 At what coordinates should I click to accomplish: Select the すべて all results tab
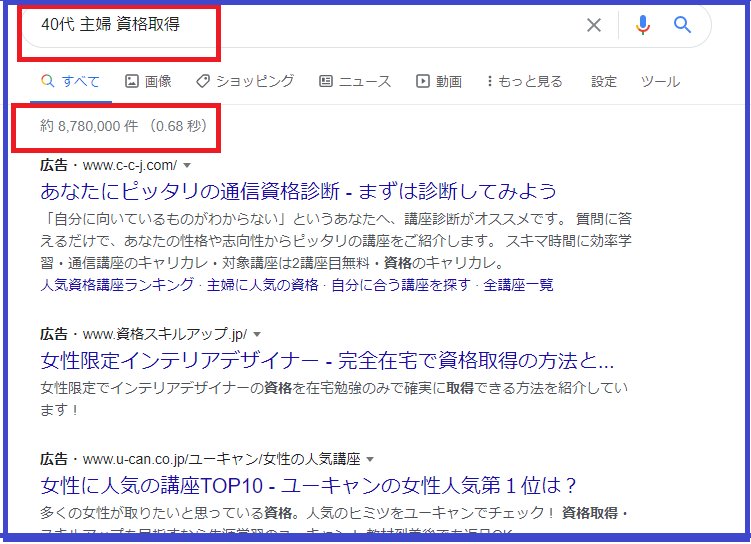coord(70,81)
